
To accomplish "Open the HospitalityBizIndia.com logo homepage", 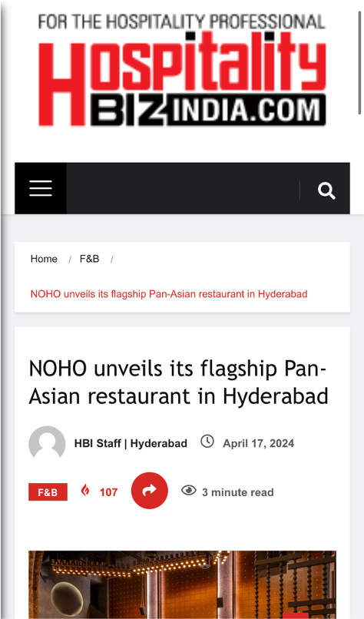I will tap(182, 70).
